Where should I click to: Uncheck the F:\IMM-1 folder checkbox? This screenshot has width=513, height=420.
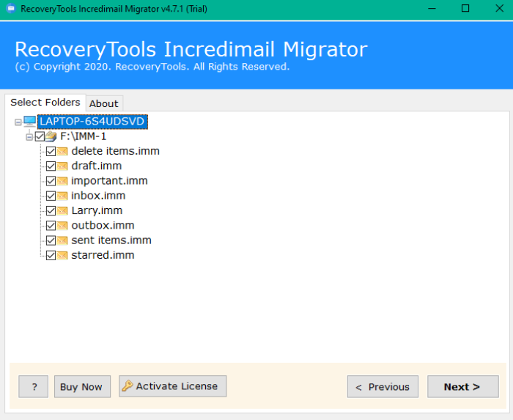[40, 136]
